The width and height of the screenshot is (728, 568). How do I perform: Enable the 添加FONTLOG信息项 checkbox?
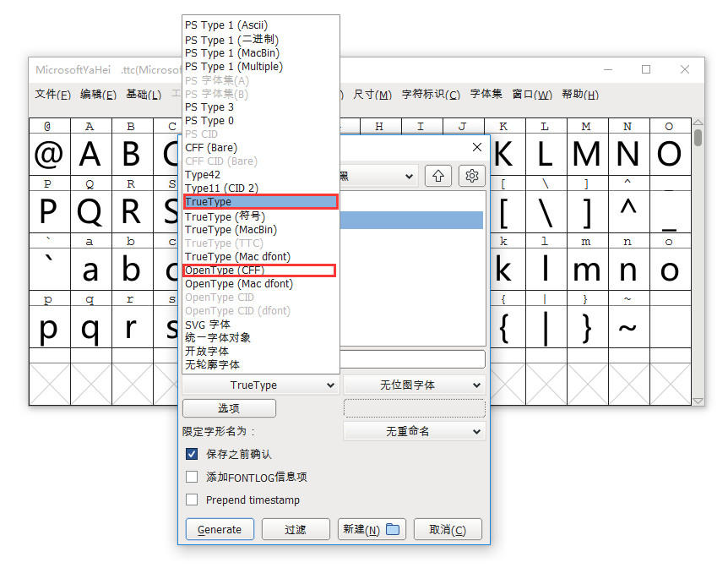(x=191, y=477)
